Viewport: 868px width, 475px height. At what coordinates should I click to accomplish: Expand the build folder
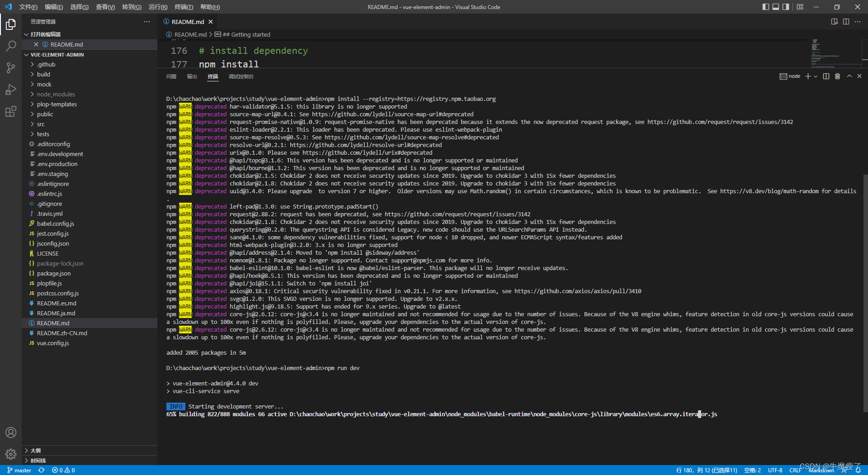90,74
